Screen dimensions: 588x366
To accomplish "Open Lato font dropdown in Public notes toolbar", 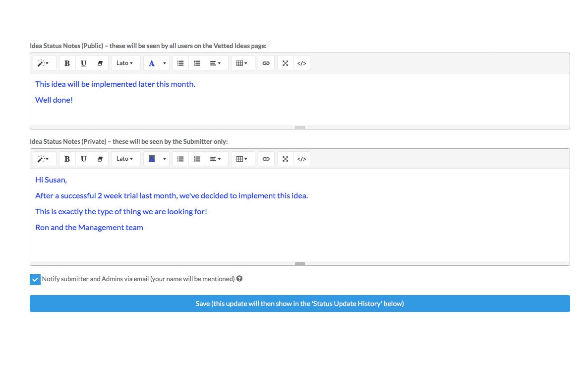I will pos(125,63).
